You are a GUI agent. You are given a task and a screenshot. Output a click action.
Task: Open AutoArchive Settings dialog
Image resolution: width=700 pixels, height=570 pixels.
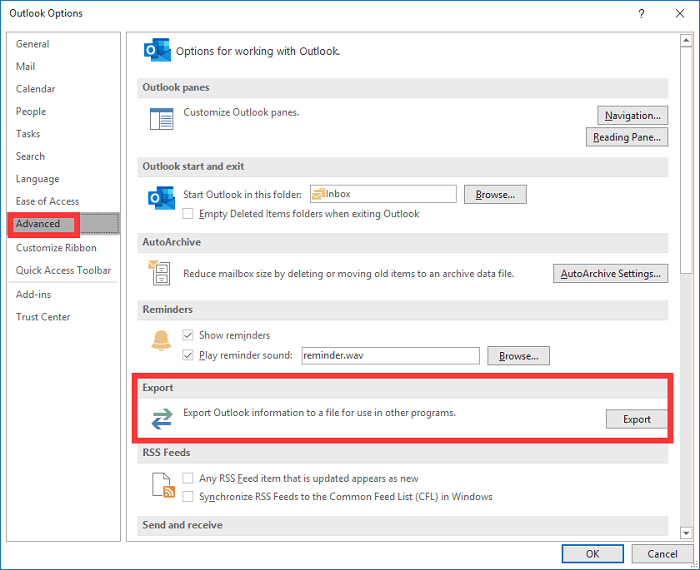pos(610,273)
